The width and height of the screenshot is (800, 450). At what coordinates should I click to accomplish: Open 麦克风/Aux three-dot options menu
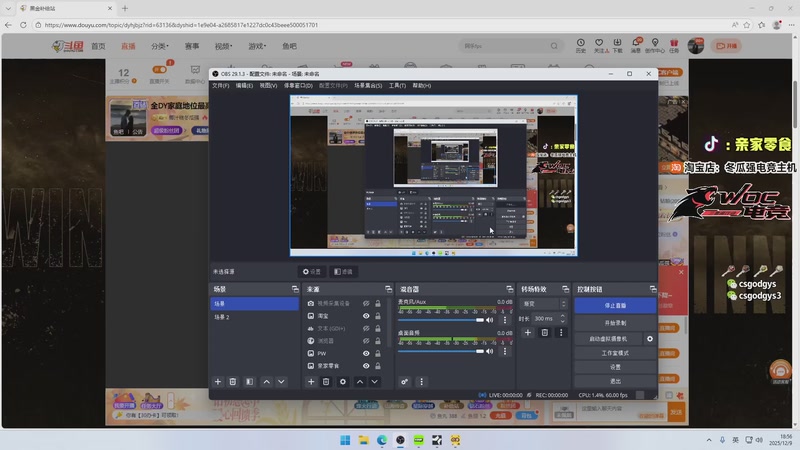(505, 320)
